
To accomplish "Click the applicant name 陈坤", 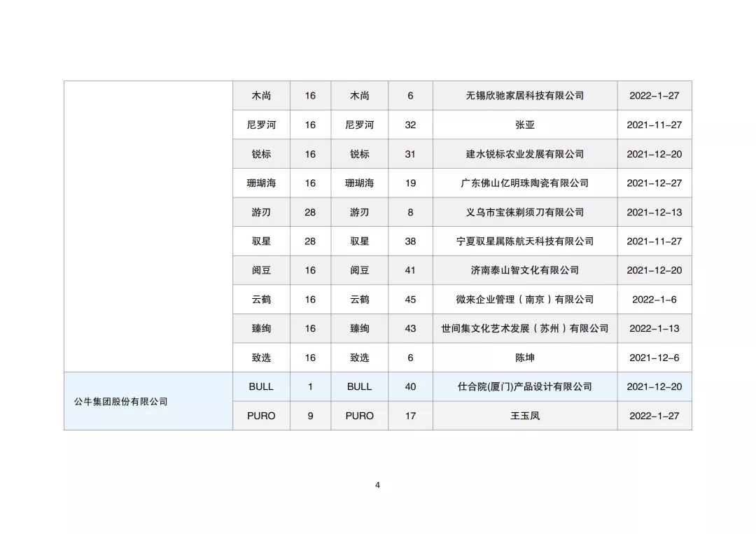I will (x=524, y=358).
